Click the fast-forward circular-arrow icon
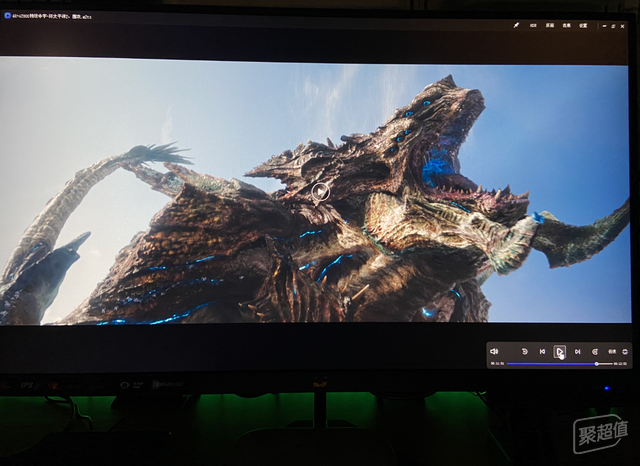This screenshot has width=640, height=466. (595, 351)
